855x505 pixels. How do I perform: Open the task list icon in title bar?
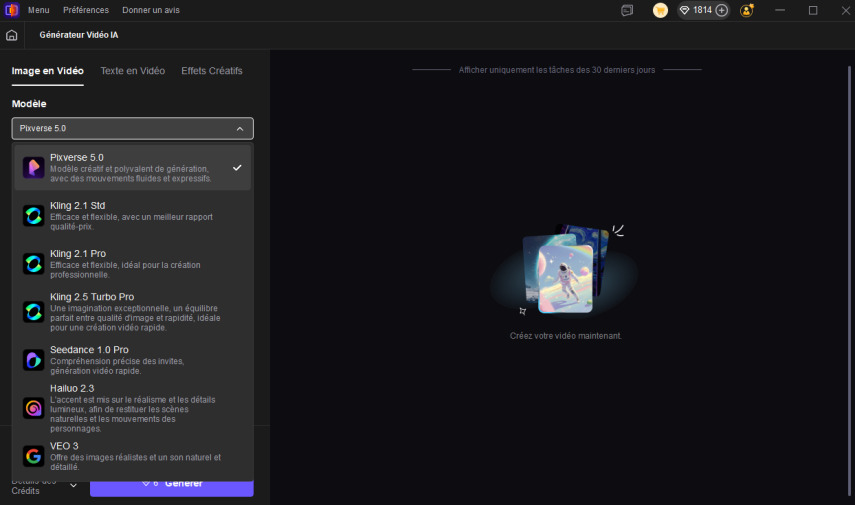[x=627, y=10]
